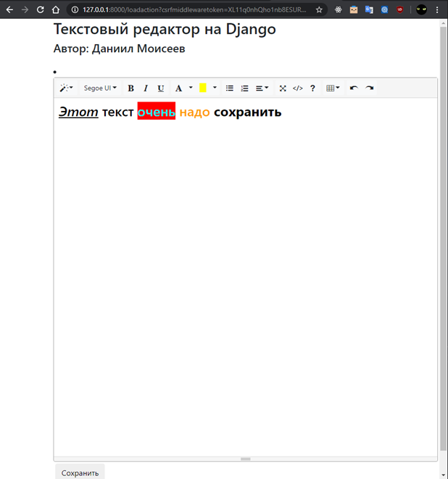Insert an unordered bullet list
This screenshot has height=479, width=448.
click(x=230, y=88)
